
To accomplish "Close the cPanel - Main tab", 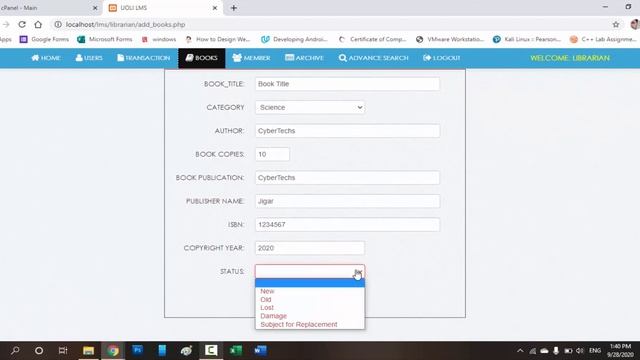I will 95,8.
